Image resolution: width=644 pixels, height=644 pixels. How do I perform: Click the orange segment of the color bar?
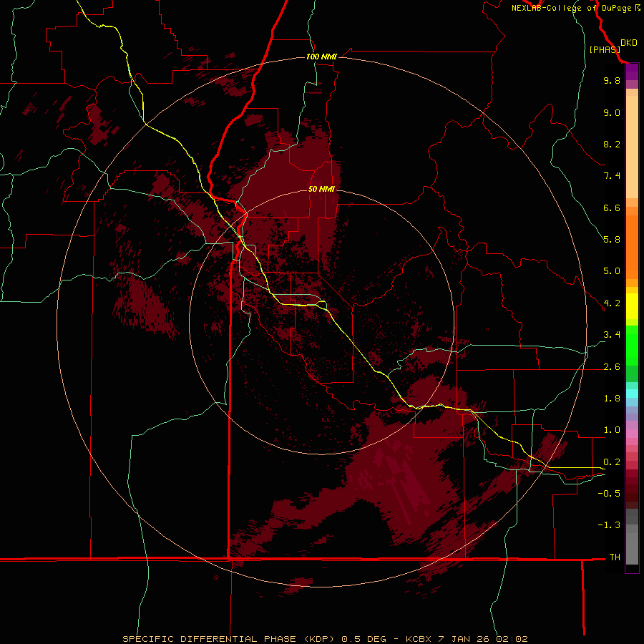[632, 248]
